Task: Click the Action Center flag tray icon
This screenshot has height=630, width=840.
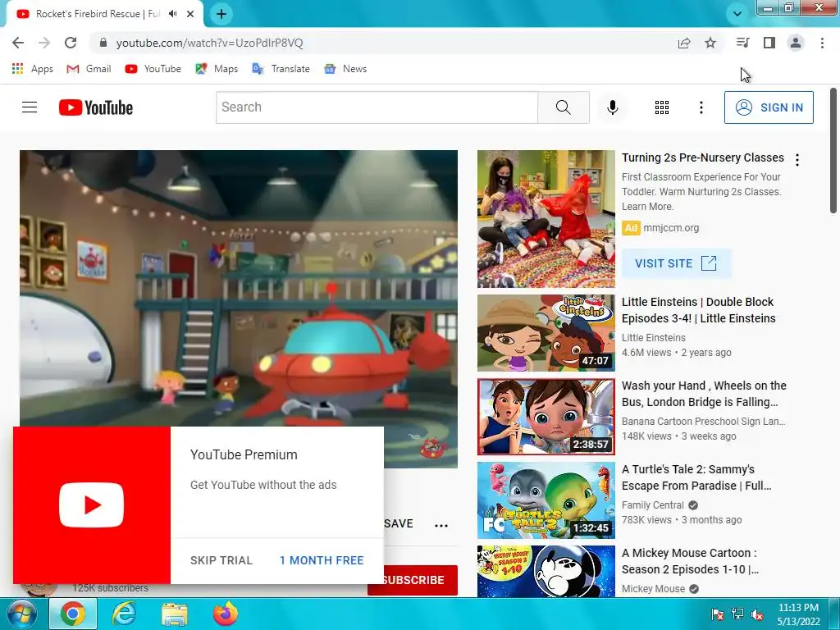Action: (x=717, y=614)
